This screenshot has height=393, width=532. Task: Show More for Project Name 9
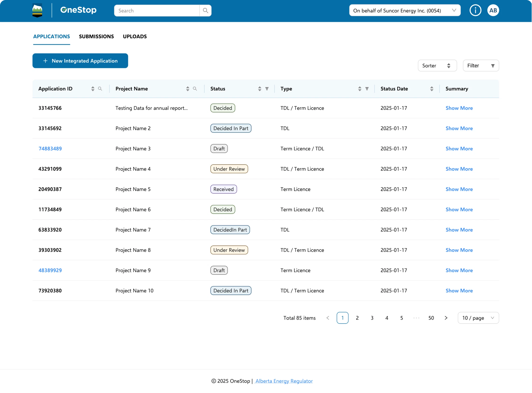[459, 270]
